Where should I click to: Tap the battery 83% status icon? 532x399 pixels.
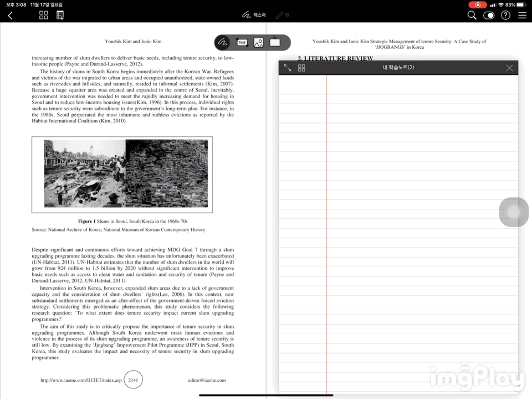coord(515,5)
